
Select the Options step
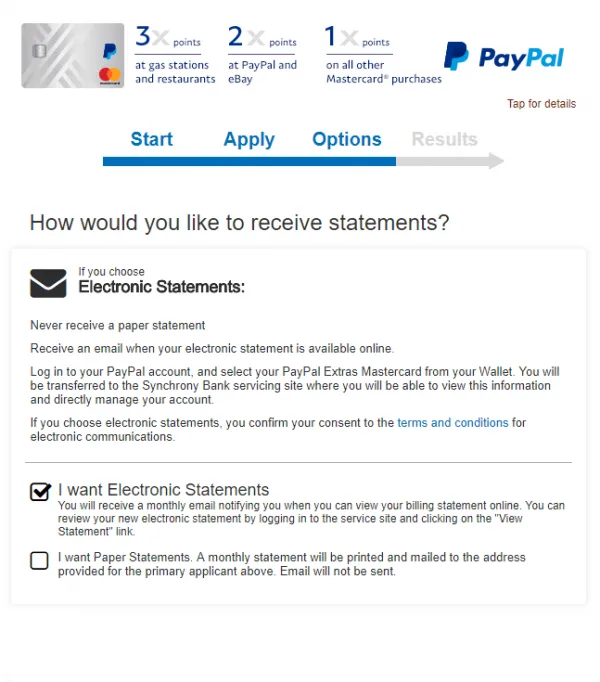347,139
